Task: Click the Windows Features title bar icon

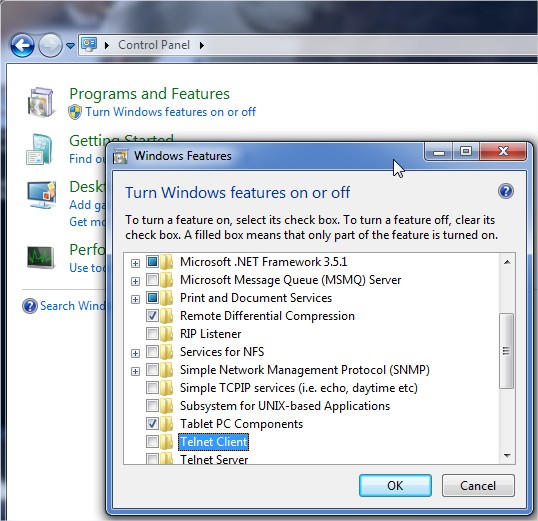Action: point(120,156)
